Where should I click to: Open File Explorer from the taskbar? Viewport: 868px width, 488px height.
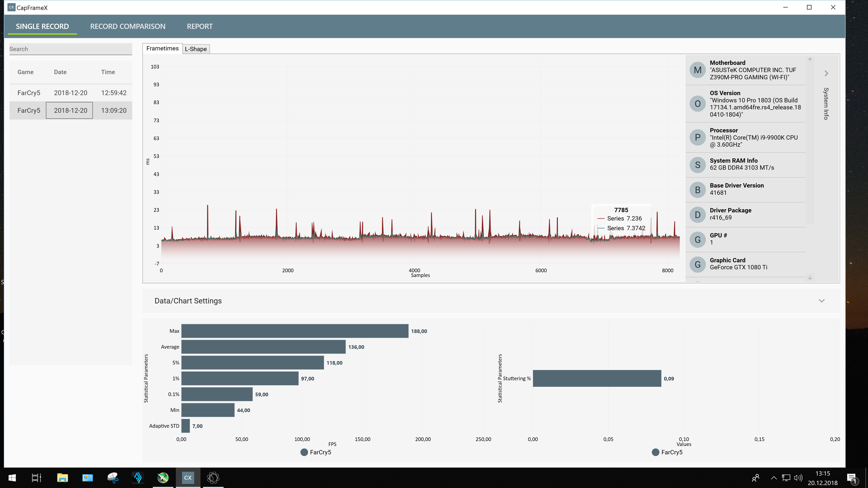click(x=62, y=478)
